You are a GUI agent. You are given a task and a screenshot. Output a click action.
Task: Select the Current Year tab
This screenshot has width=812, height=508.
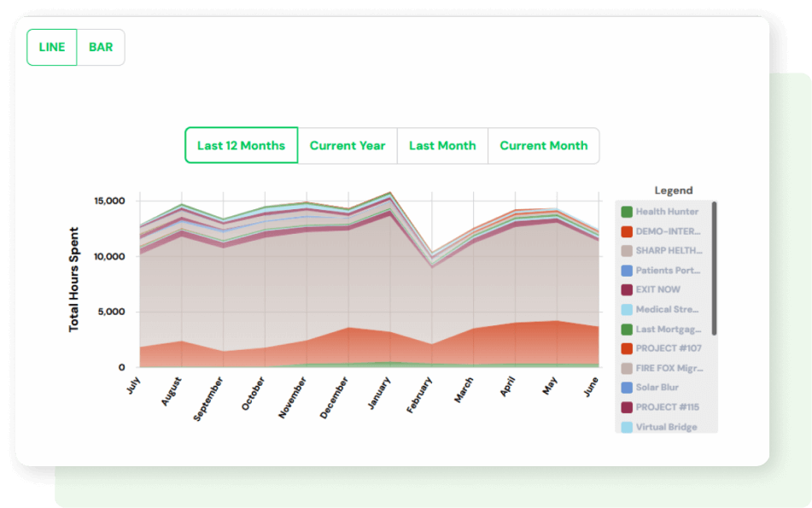(348, 145)
